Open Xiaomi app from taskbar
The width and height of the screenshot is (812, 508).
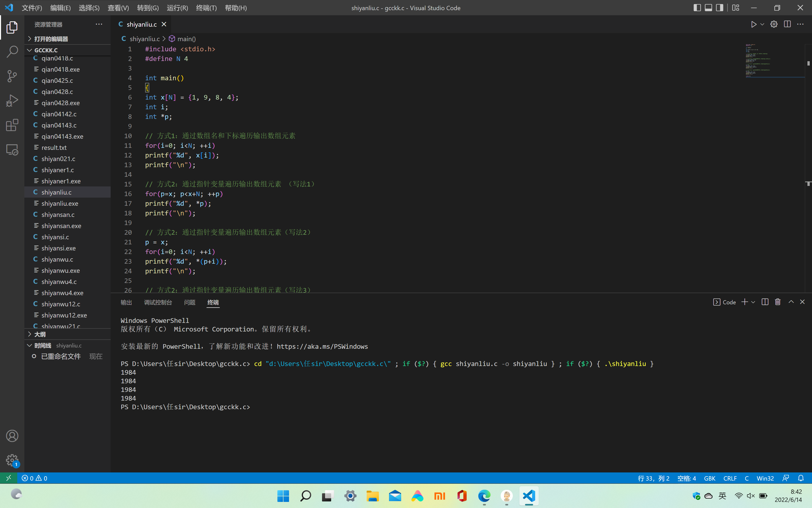[439, 496]
